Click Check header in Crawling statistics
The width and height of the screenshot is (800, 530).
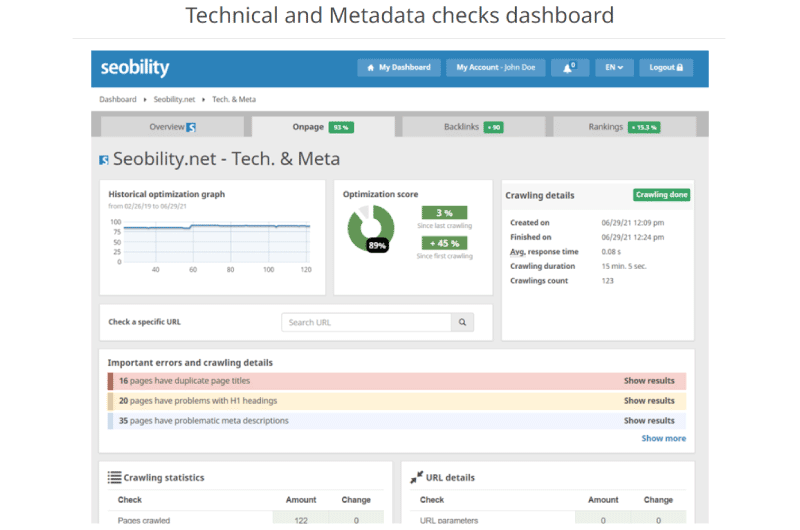130,500
